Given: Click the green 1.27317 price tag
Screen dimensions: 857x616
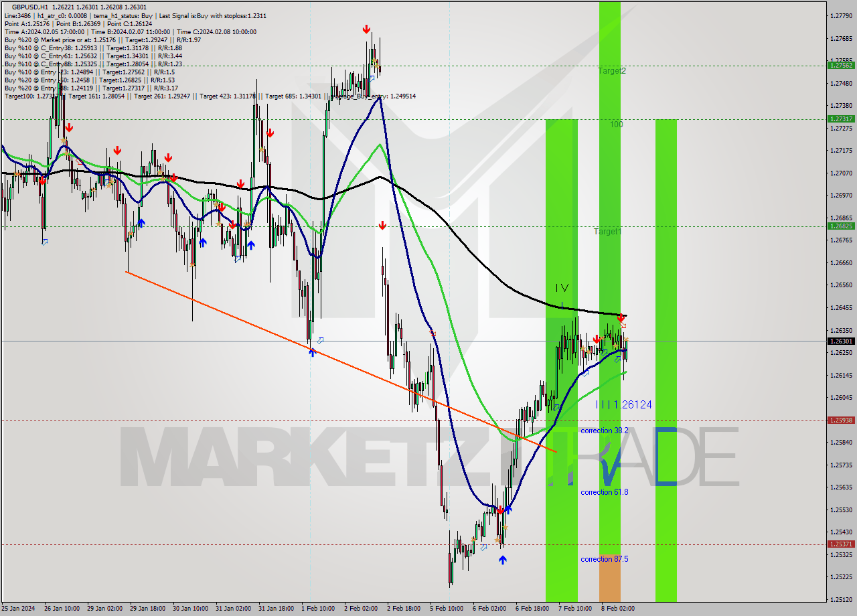Looking at the screenshot, I should tap(841, 119).
